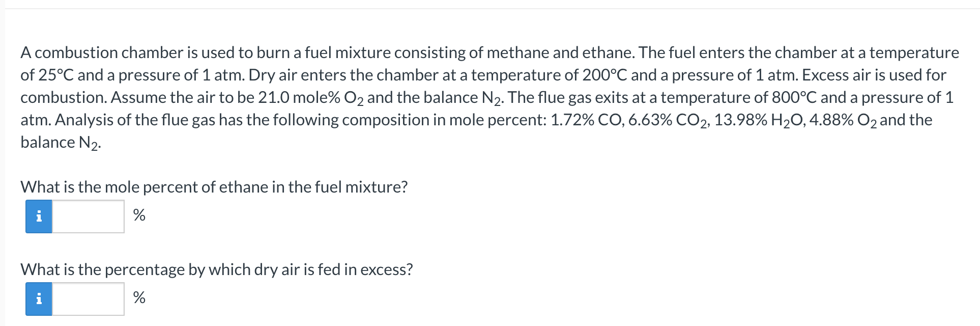Focus the ethane mole percent input field

[x=88, y=216]
